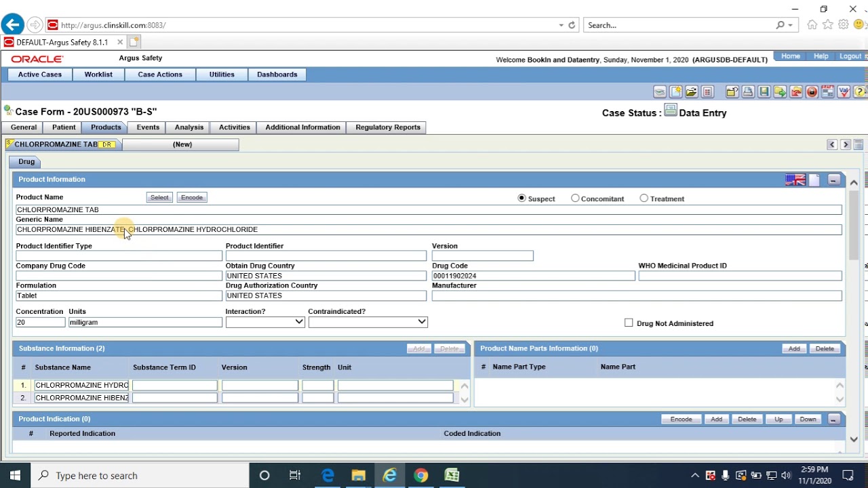Viewport: 868px width, 488px height.
Task: Select the Suspect radio button
Action: (x=521, y=199)
